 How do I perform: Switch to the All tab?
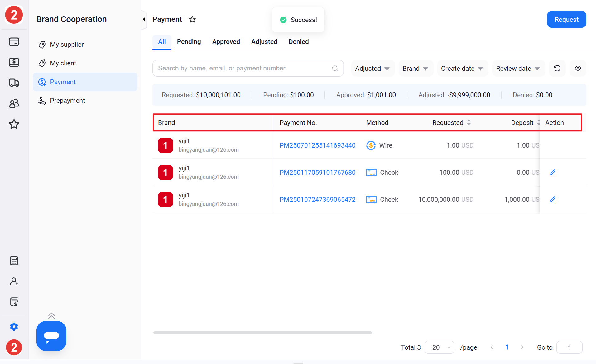pos(162,42)
